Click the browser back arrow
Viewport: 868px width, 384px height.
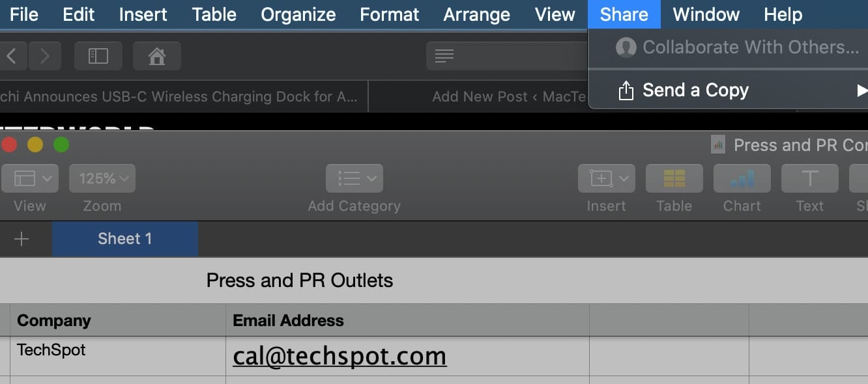click(11, 57)
